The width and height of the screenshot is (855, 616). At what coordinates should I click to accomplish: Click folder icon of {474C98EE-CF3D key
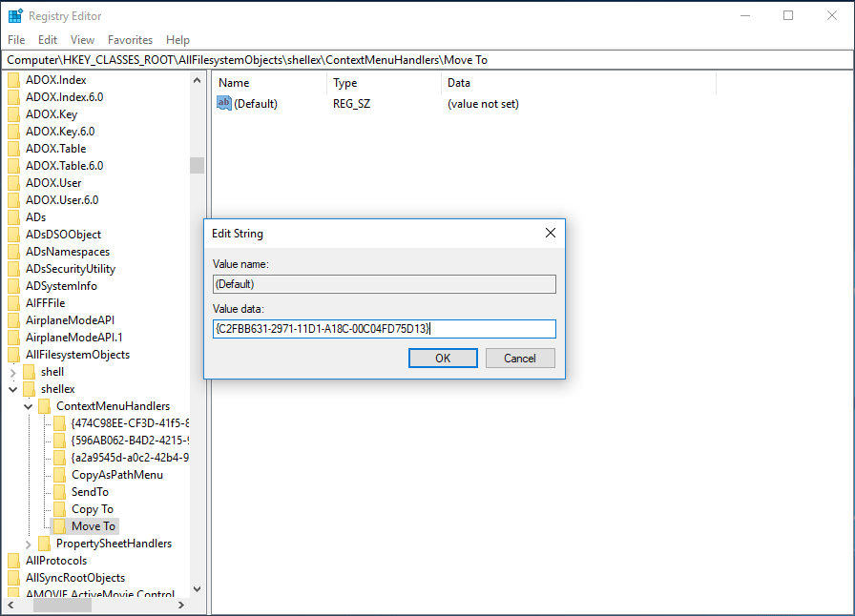pyautogui.click(x=60, y=423)
